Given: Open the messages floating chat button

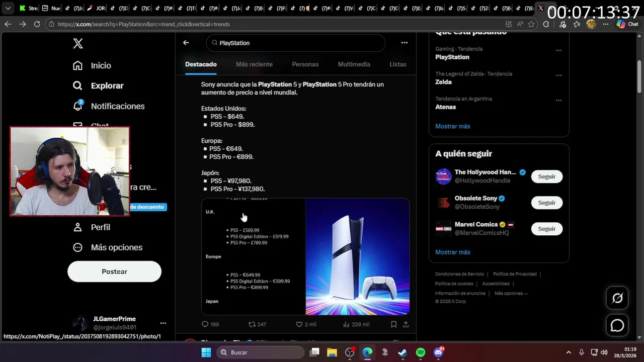Looking at the screenshot, I should (617, 325).
